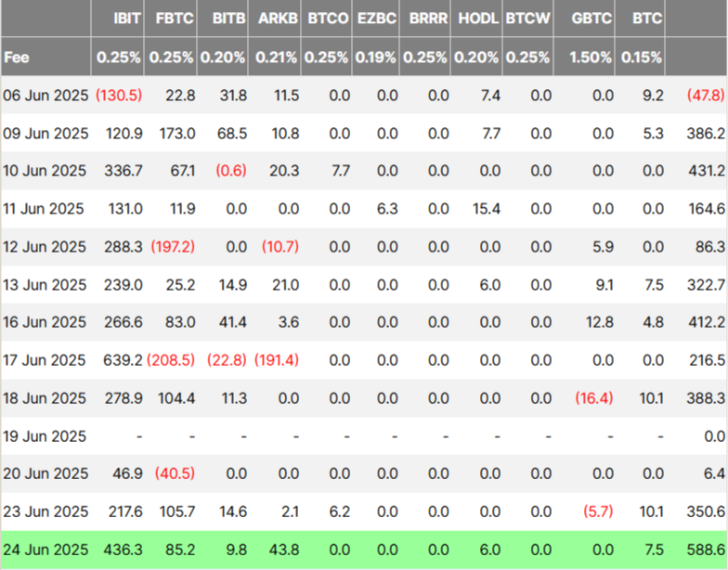Viewport: 728px width, 570px height.
Task: Select the EZBC fee value 0.19%
Action: 375,58
